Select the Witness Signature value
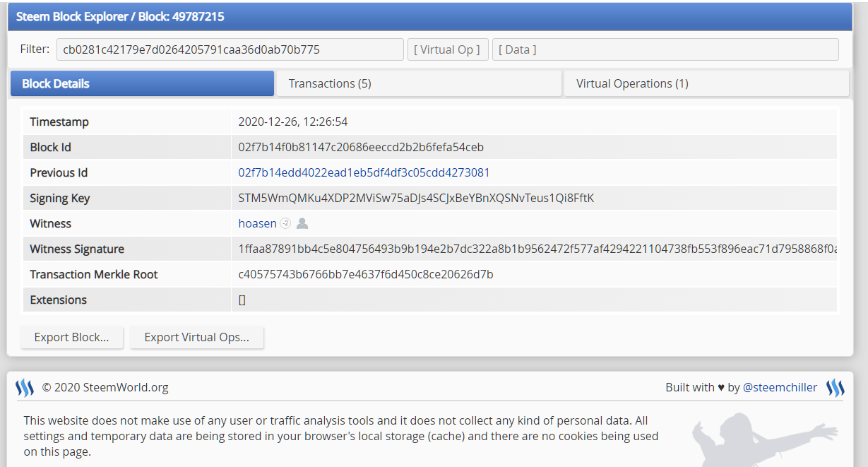This screenshot has width=868, height=467. [x=537, y=249]
